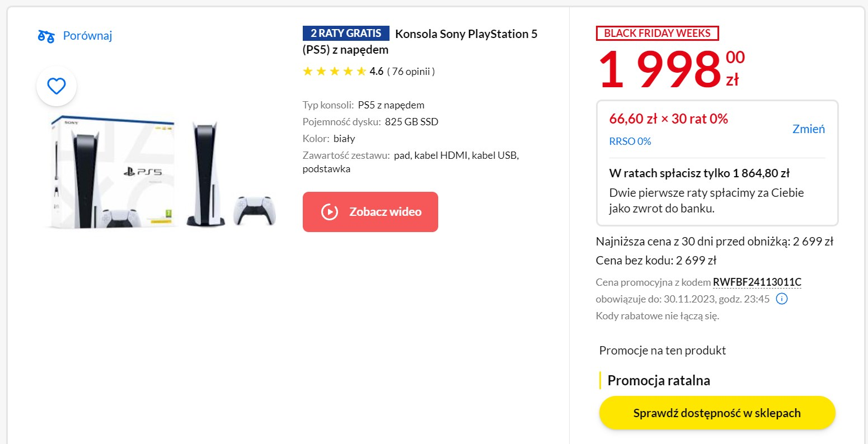Click the first yellow star in the rating
Screen dimensions: 868x444
307,71
